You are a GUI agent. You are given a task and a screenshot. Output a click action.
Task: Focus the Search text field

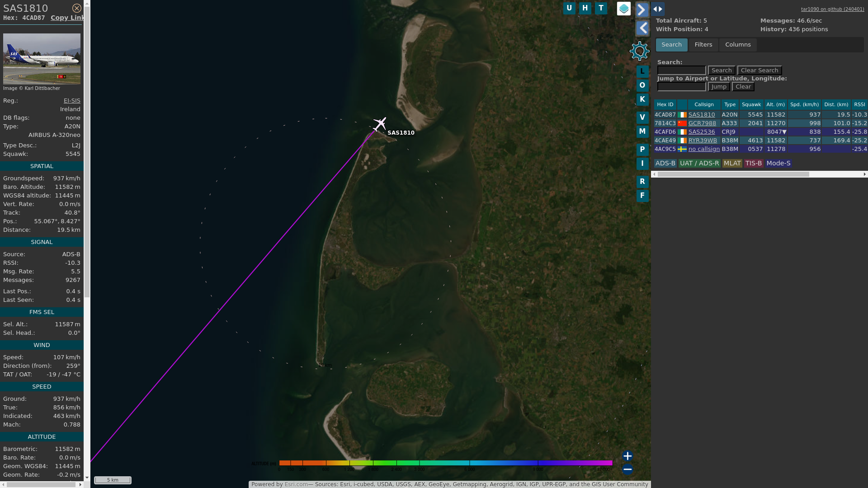[x=681, y=70]
